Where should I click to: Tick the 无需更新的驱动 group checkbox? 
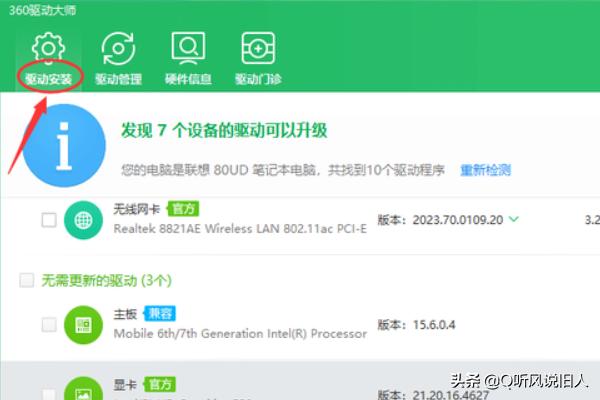(x=27, y=280)
